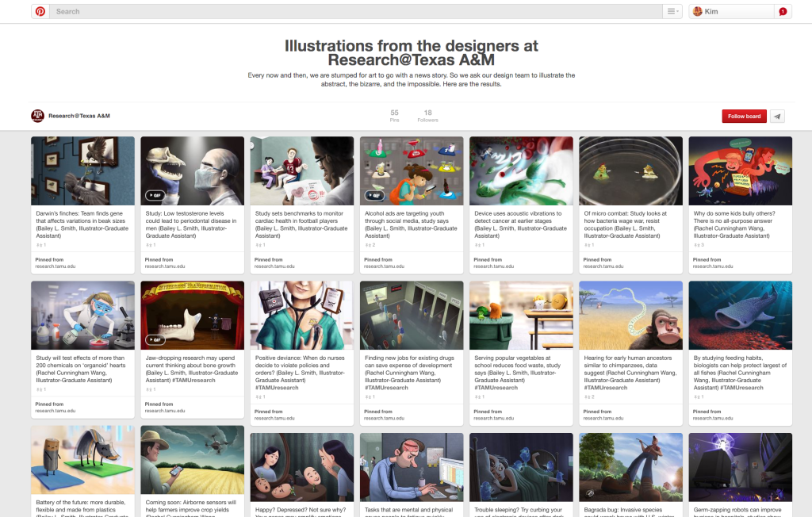Open the chimpanzee hearing pin image
Viewport: 812px width, 517px height.
[x=630, y=315]
